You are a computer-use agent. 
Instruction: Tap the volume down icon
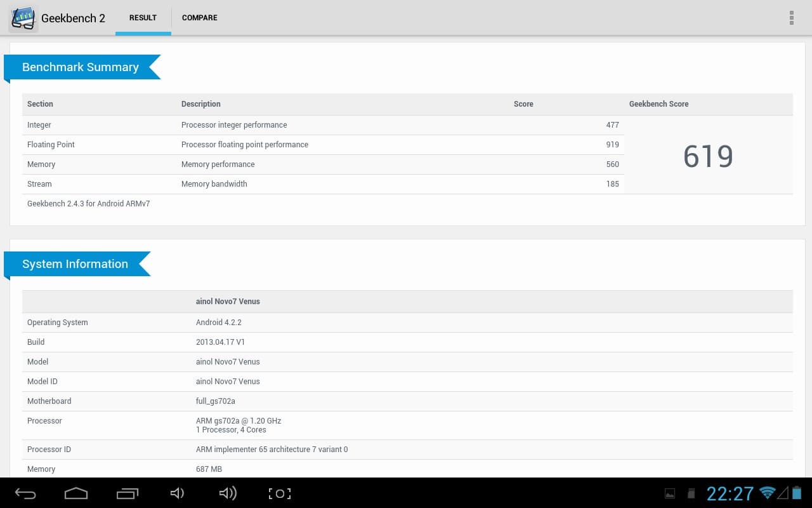[x=178, y=493]
